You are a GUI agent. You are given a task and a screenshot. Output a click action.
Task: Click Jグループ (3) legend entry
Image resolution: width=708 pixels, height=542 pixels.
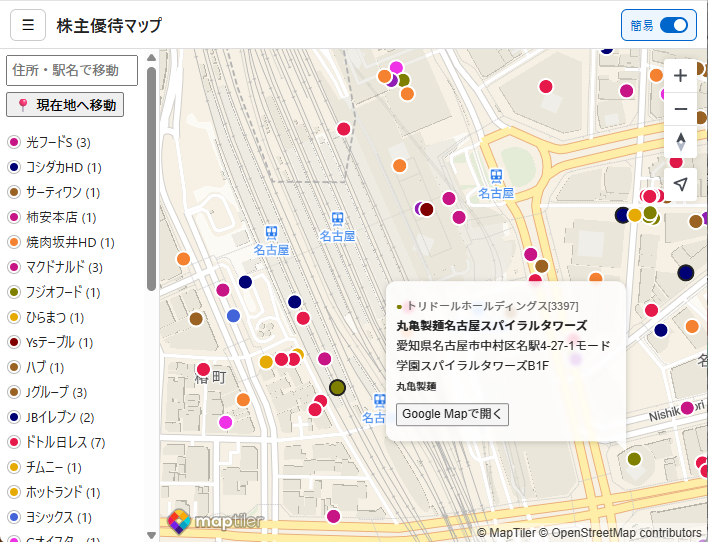(x=47, y=392)
